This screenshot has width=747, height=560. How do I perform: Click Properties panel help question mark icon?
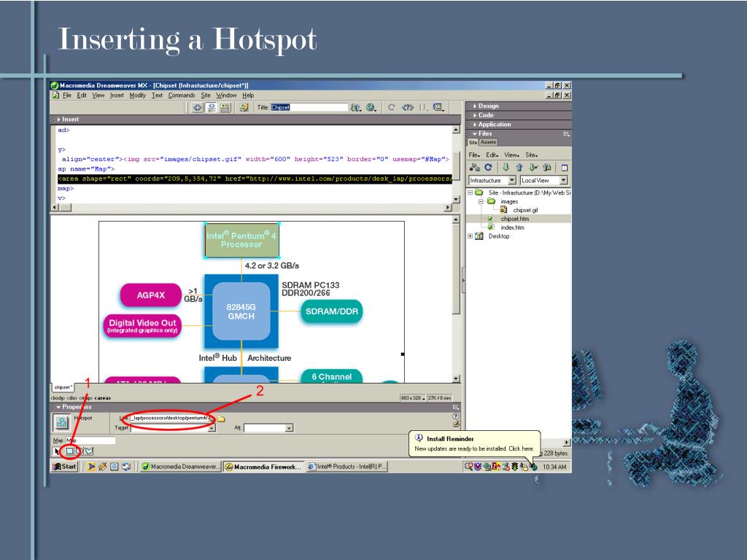click(x=456, y=416)
